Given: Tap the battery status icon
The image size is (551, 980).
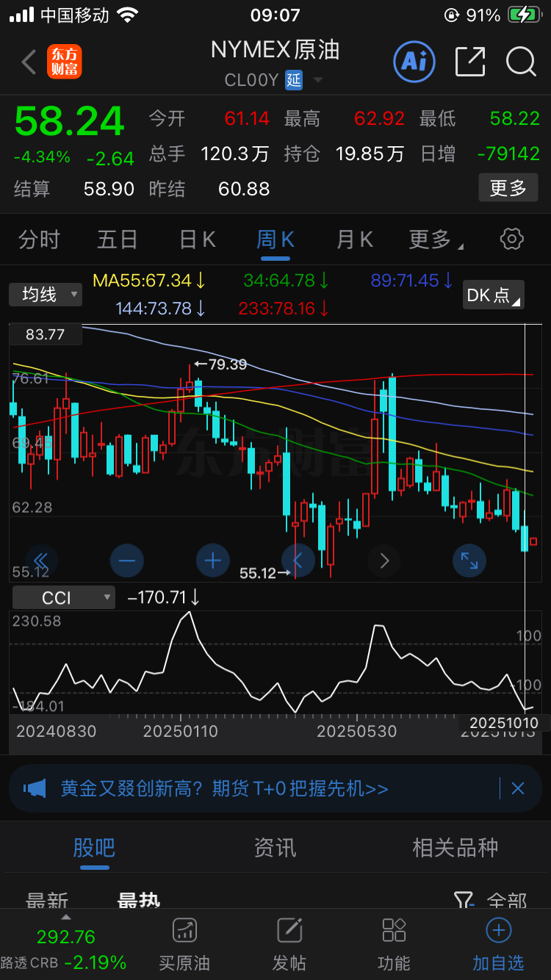Looking at the screenshot, I should point(524,15).
